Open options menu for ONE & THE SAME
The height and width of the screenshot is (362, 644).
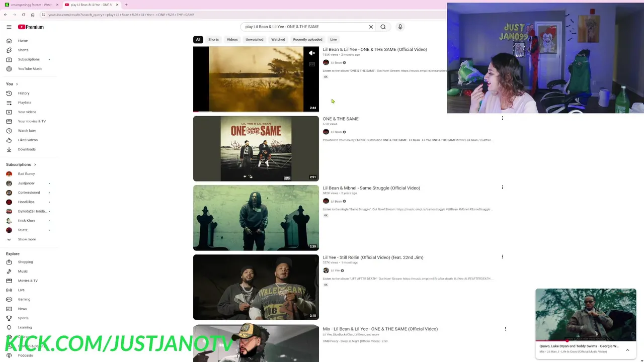(502, 118)
